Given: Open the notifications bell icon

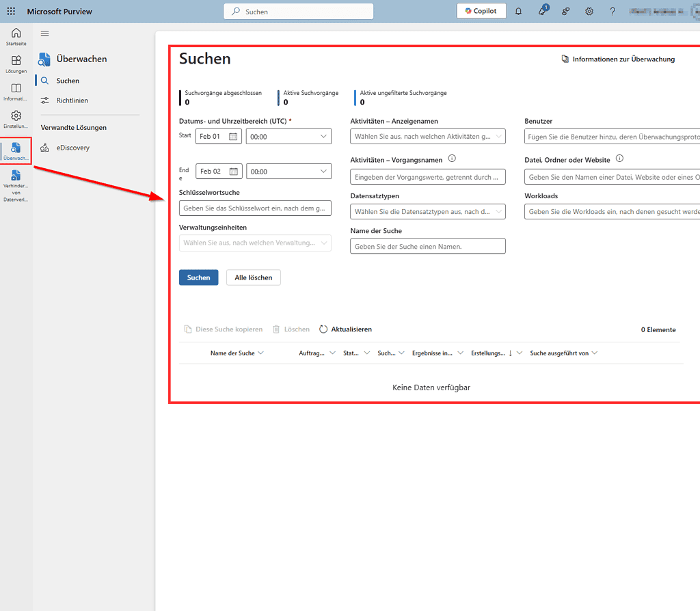Looking at the screenshot, I should click(518, 11).
